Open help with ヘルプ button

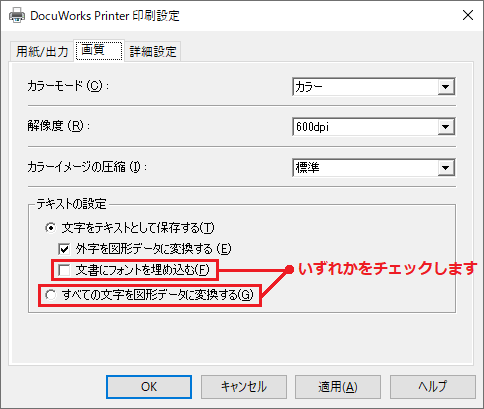[x=433, y=387]
